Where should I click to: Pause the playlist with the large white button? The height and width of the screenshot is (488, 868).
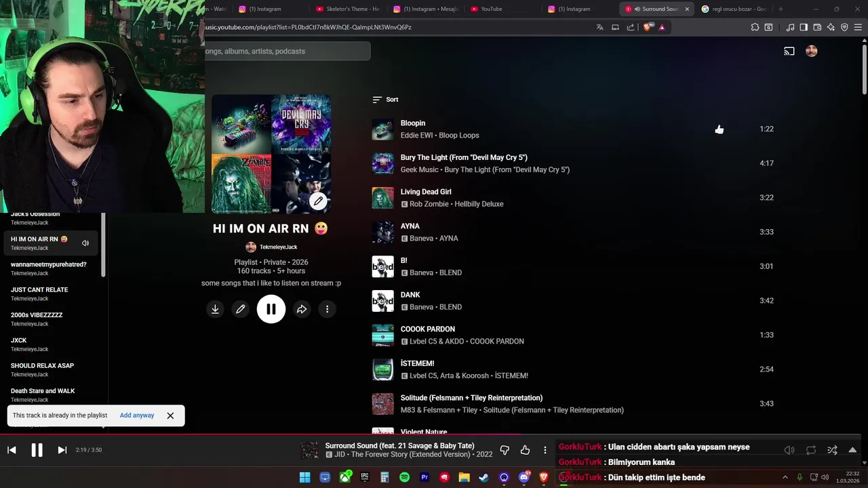(x=271, y=309)
